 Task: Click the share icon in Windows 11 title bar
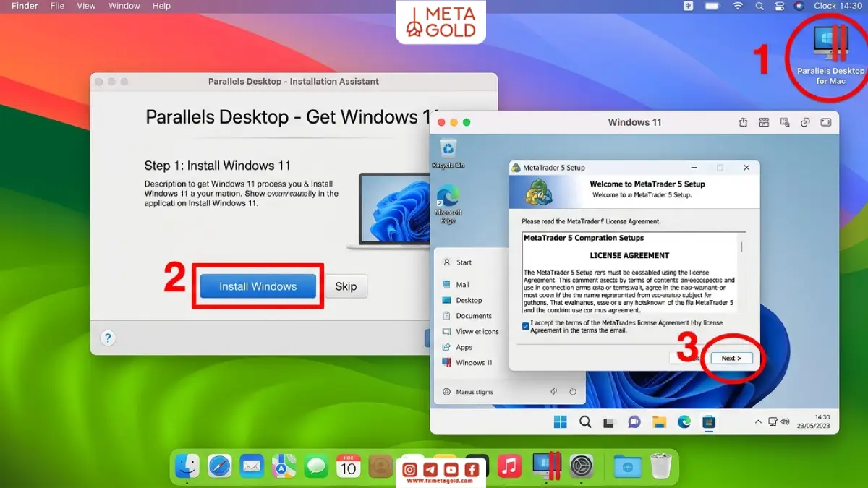pos(743,123)
